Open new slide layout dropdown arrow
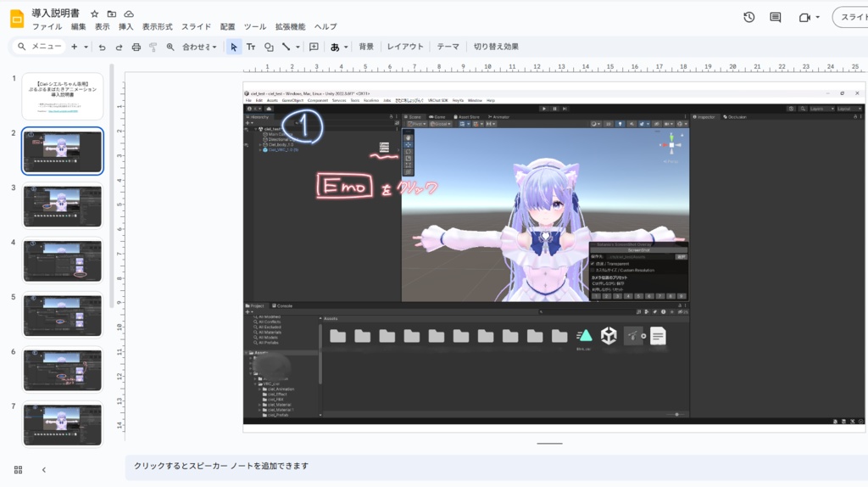 coord(86,48)
